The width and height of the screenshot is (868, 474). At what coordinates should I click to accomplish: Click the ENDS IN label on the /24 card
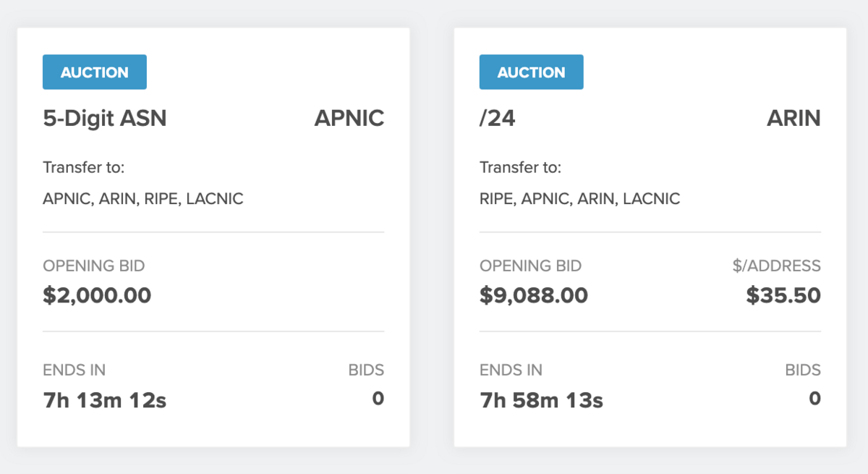tap(511, 371)
